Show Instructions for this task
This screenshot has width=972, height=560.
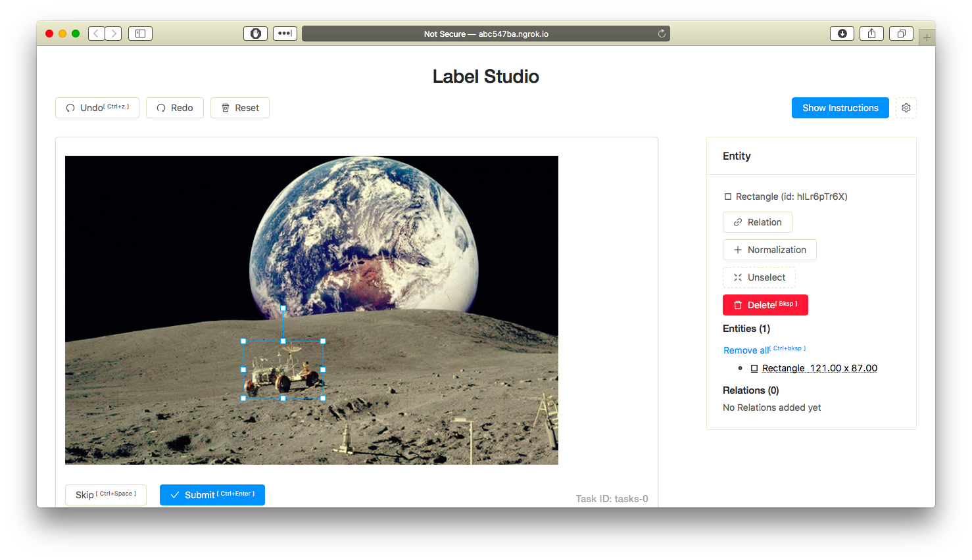(840, 108)
